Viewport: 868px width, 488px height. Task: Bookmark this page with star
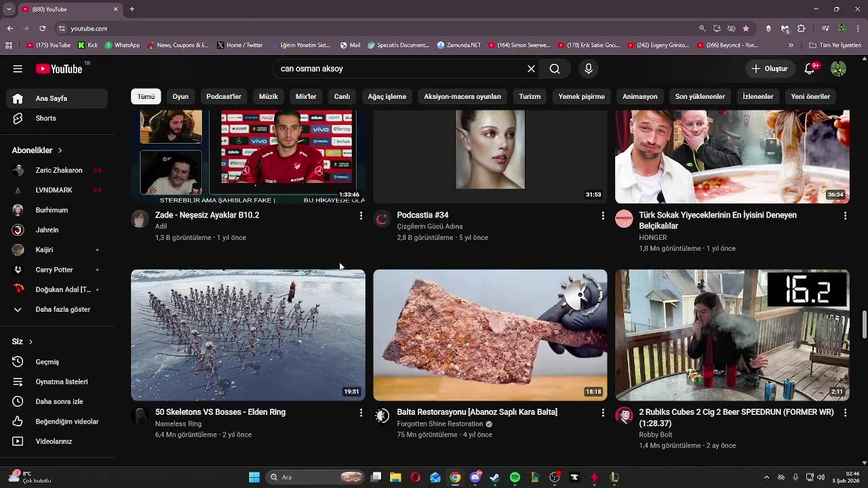point(746,28)
